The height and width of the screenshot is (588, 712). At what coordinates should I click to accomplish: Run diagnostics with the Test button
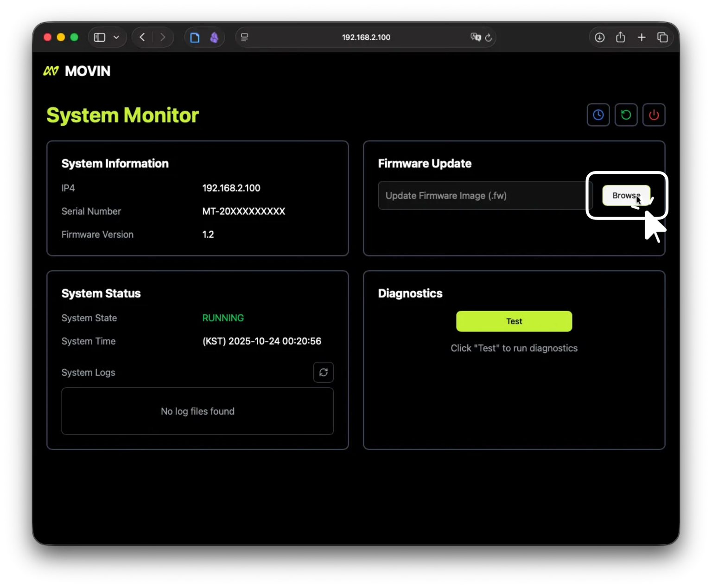click(514, 321)
